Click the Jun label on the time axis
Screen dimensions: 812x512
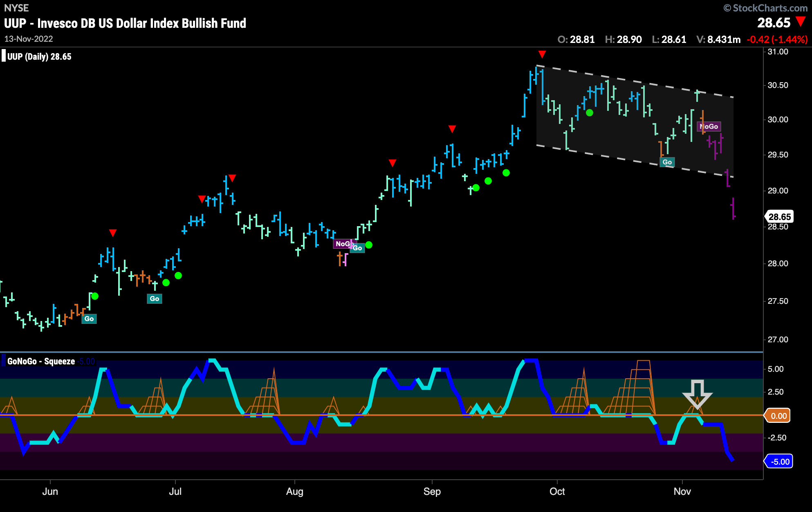50,491
